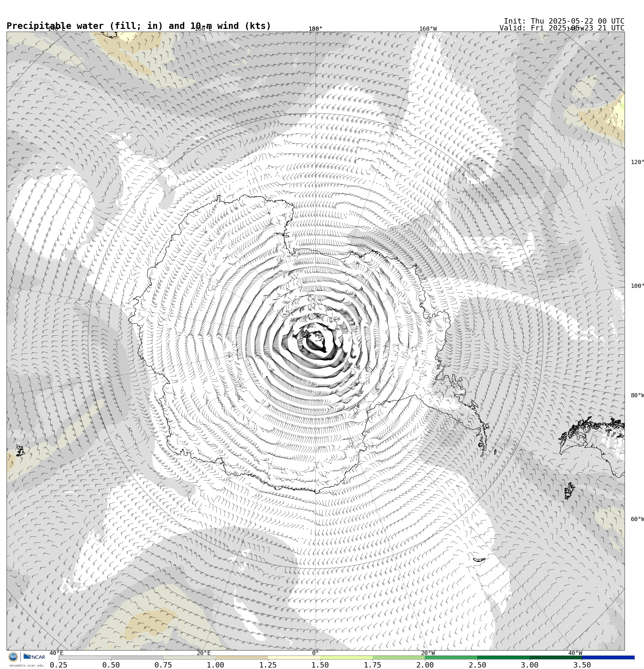Click the 1.25 colorbar tick label

268,665
